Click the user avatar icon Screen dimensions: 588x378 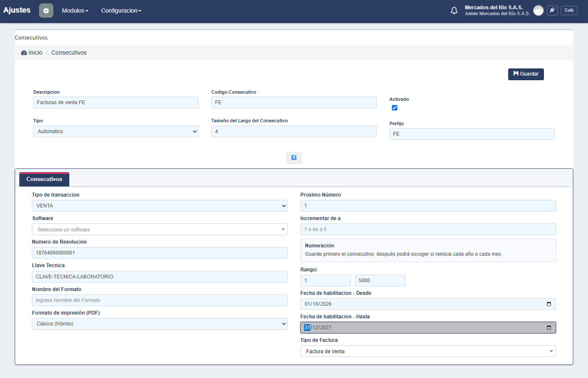538,10
